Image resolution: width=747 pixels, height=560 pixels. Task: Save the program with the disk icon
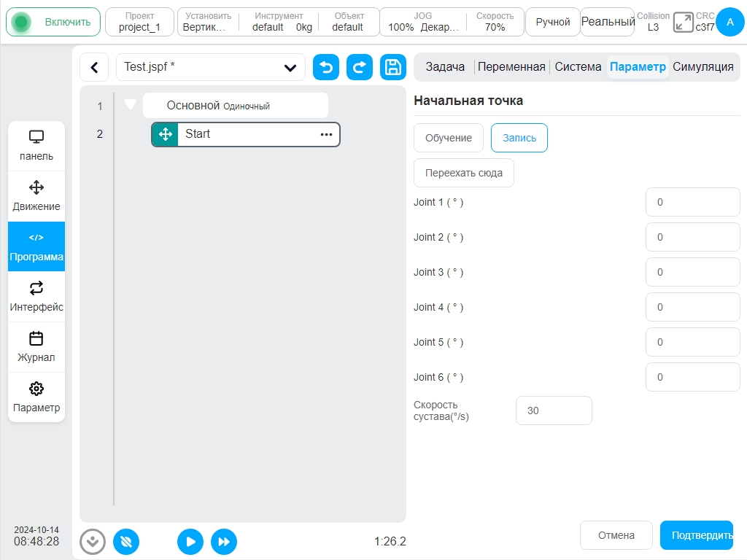393,67
